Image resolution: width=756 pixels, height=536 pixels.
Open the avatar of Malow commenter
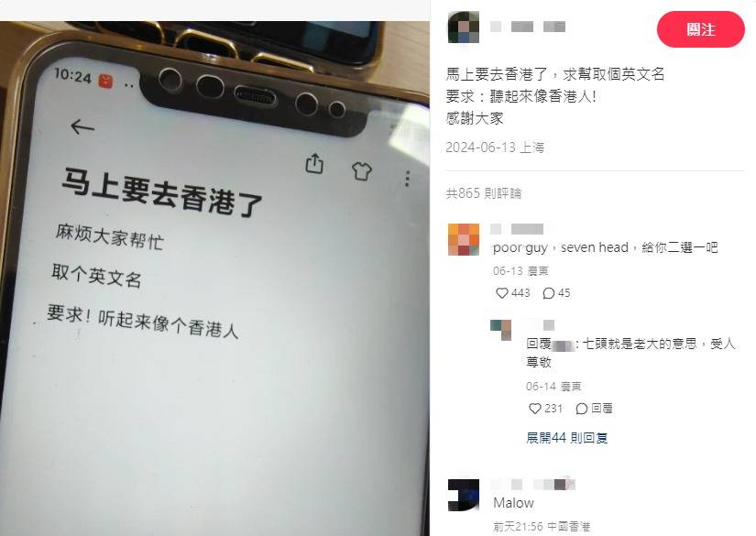coord(464,495)
